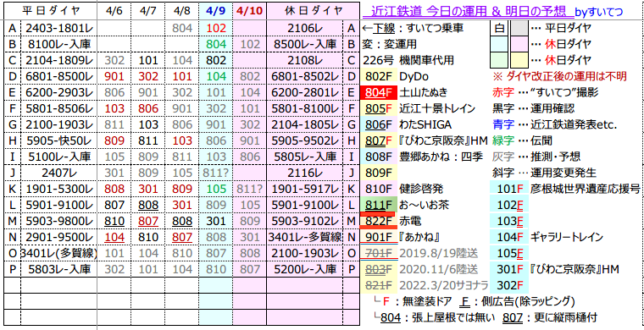Screen dimensions: 644x330
Task: Select the 5905-快50レ weekday cell
Action: click(x=59, y=140)
